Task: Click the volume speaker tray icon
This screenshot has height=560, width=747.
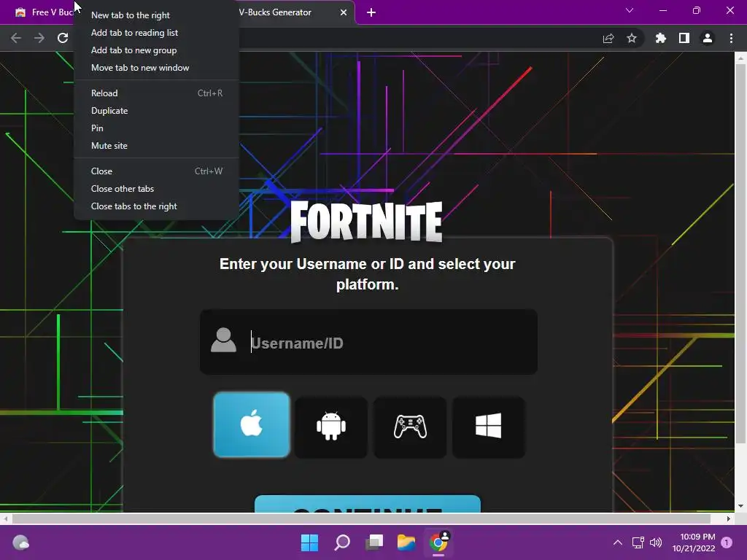Action: click(656, 542)
